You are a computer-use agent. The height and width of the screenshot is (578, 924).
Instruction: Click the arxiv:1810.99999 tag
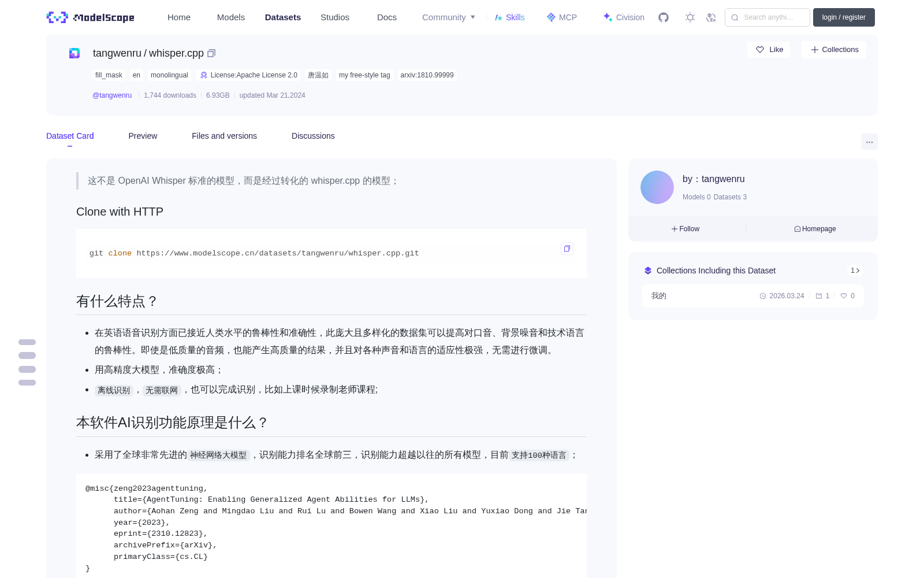pos(427,75)
